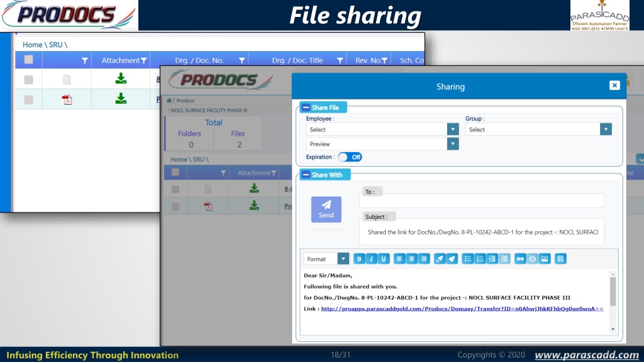Filter the Rev. No. column in back window
This screenshot has width=644, height=362.
pyautogui.click(x=384, y=61)
